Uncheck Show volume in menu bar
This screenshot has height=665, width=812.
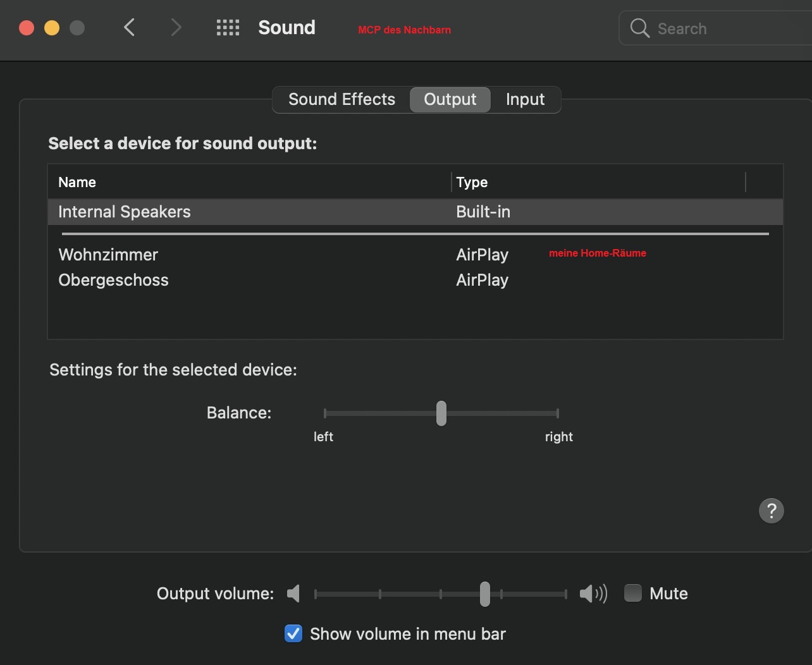click(x=293, y=633)
